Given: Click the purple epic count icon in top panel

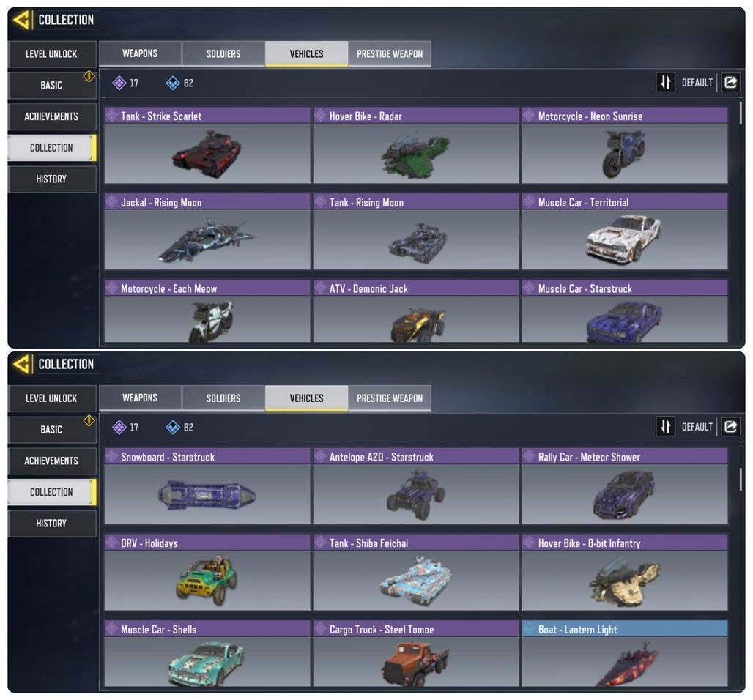Looking at the screenshot, I should click(x=119, y=83).
